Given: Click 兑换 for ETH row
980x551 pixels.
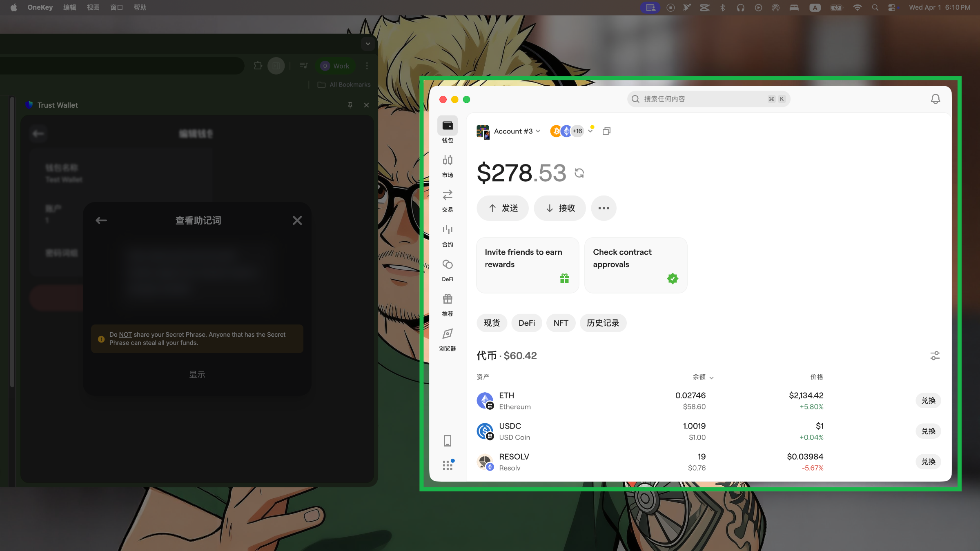Looking at the screenshot, I should click(x=929, y=400).
